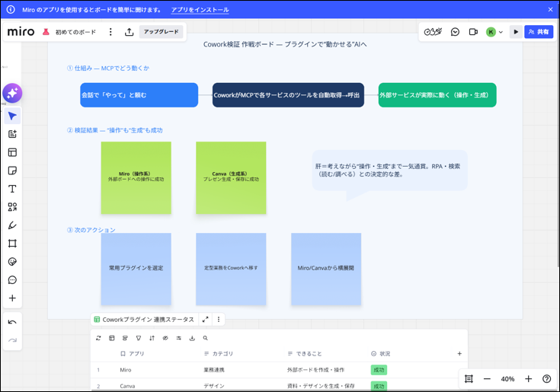Open the board three-dot options menu
Viewport: 560px width, 392px height.
110,32
